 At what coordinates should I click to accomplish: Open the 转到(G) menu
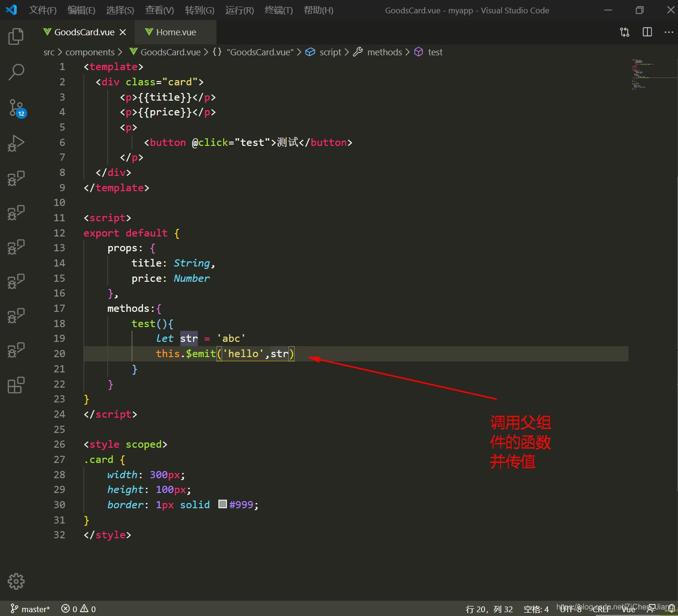(199, 10)
